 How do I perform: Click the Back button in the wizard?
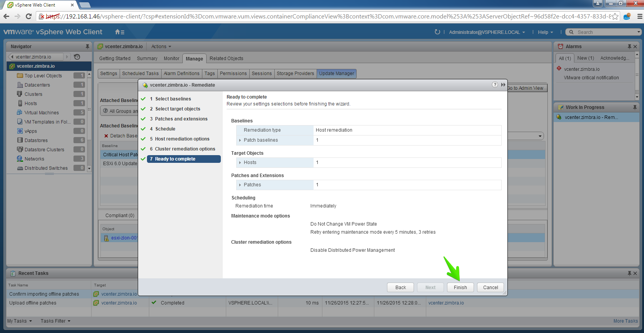pyautogui.click(x=400, y=288)
